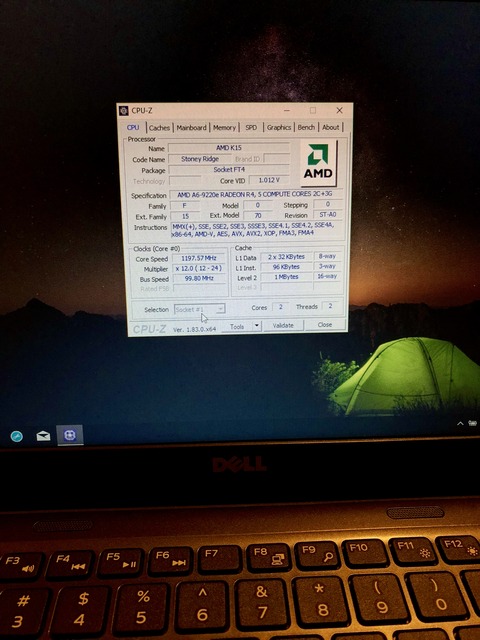Select the Memory tab
Screen dimensions: 480x640
click(x=224, y=128)
